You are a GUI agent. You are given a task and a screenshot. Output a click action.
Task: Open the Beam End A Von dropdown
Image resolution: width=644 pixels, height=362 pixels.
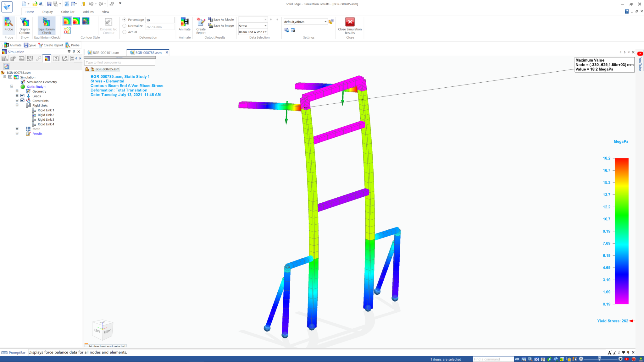click(x=265, y=32)
